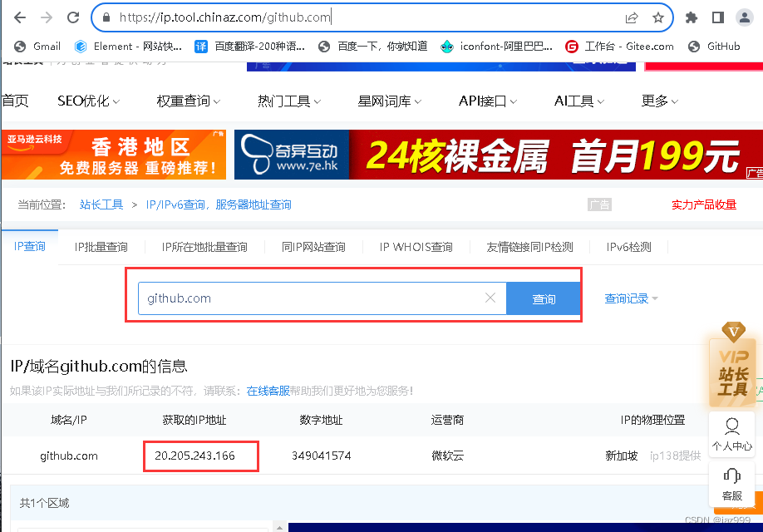Reload the page with refresh icon

click(73, 17)
